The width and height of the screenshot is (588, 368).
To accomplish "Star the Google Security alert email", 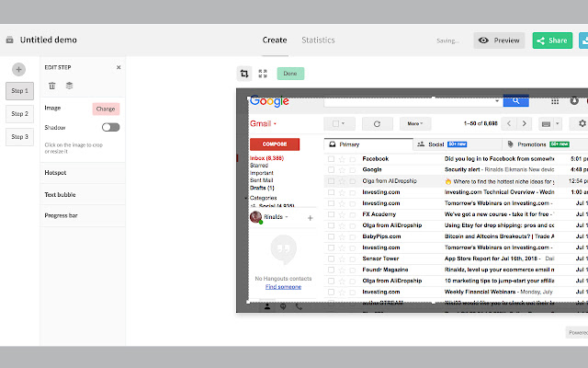I will click(342, 169).
